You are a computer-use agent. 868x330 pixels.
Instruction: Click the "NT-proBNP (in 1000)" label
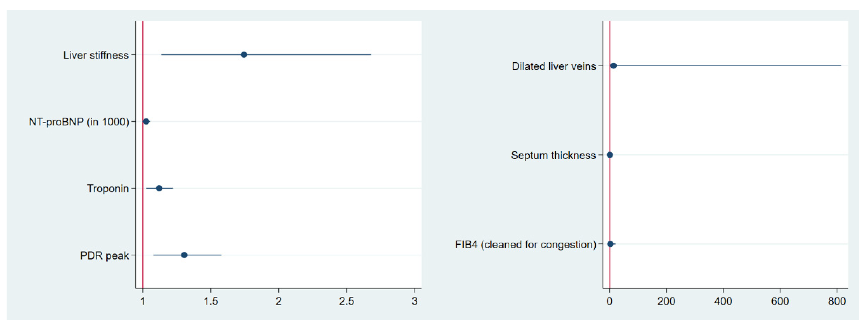(x=79, y=122)
